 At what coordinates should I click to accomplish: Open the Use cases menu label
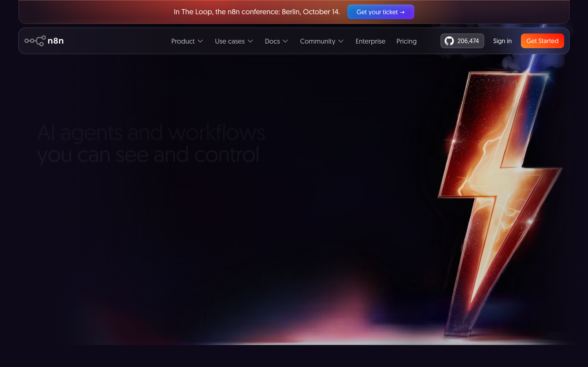[230, 41]
